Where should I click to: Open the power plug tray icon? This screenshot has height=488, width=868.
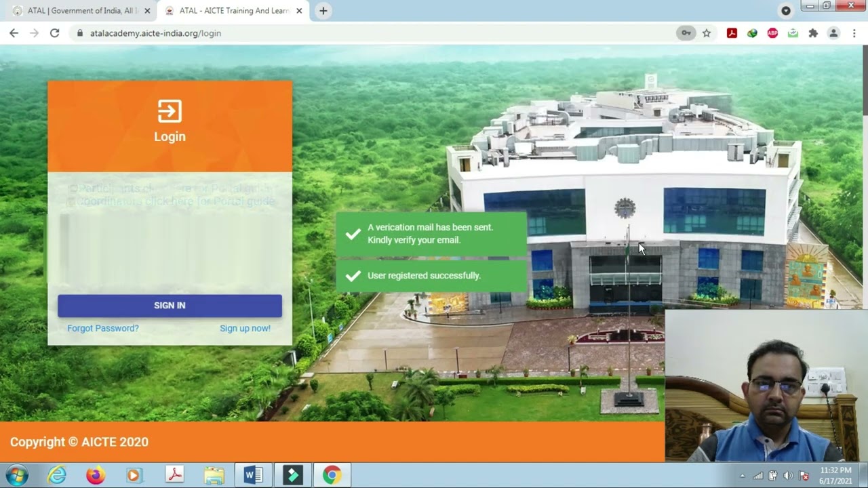coord(773,476)
